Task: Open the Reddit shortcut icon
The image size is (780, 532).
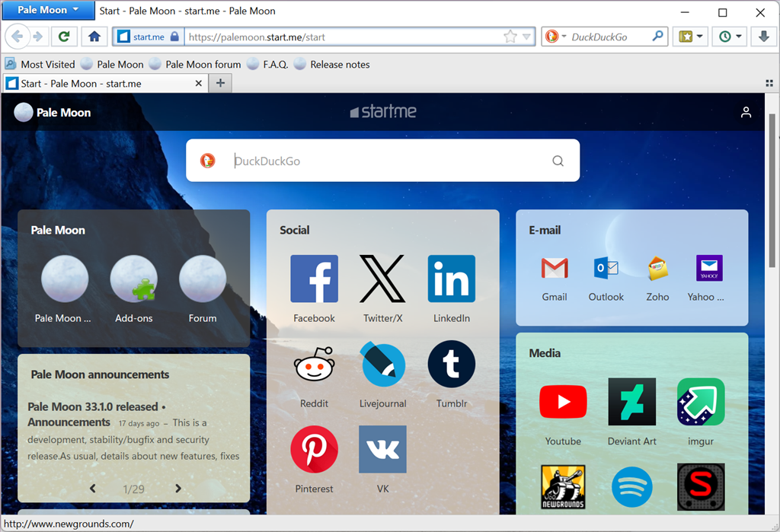Action: tap(314, 364)
